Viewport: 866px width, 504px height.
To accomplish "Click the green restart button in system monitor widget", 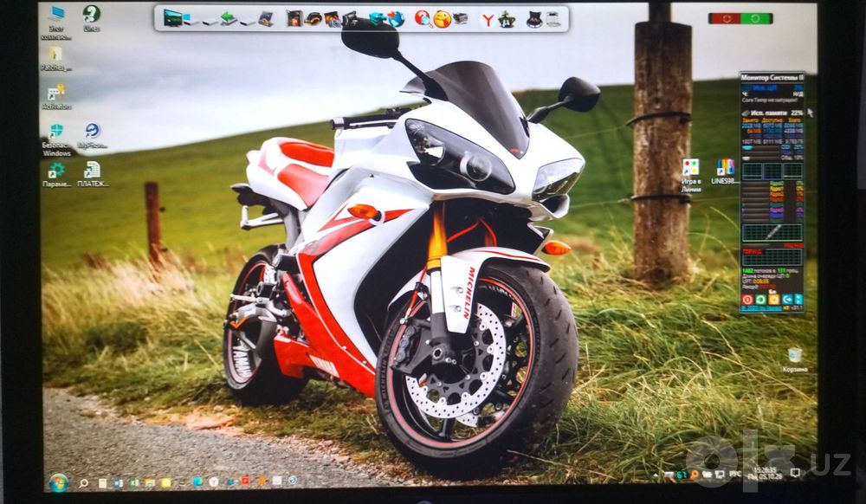I will coord(760,300).
